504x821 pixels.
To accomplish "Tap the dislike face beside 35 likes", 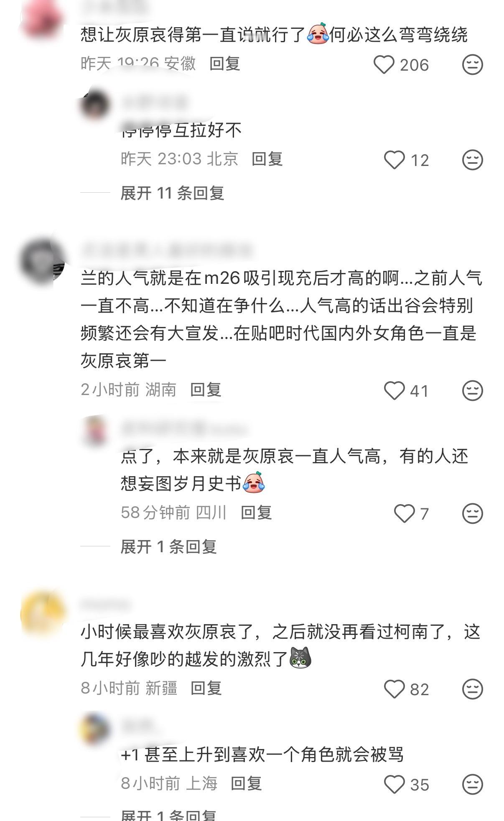I will click(472, 785).
